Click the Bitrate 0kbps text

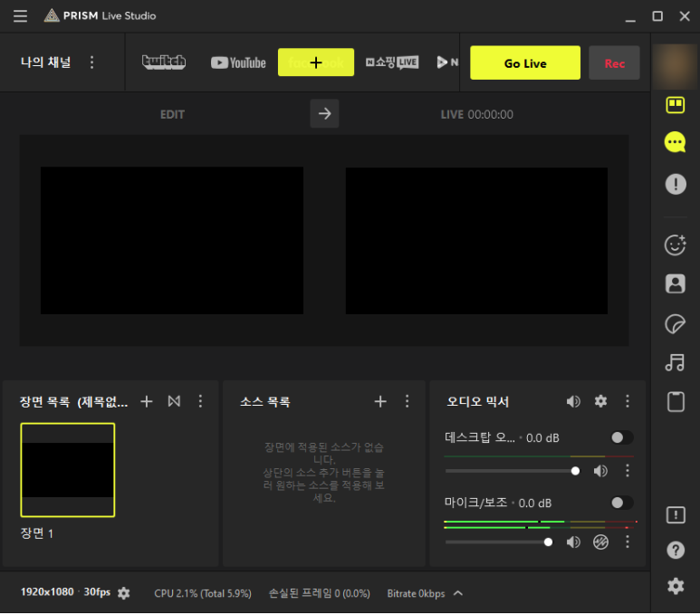click(x=416, y=593)
